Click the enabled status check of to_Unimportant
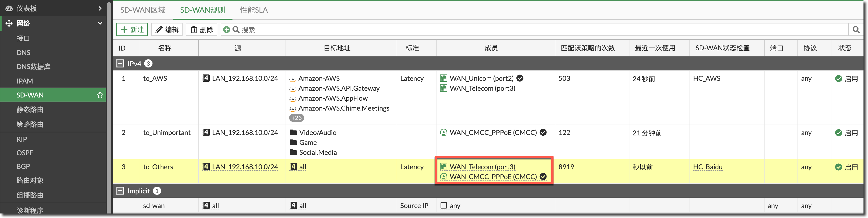Screen dimensions: 868x218 coord(839,133)
